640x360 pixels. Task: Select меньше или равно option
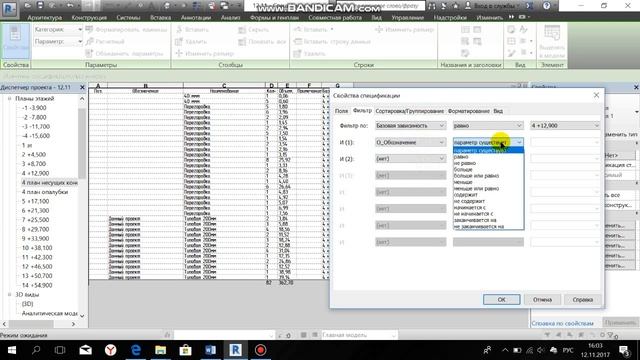click(x=476, y=189)
